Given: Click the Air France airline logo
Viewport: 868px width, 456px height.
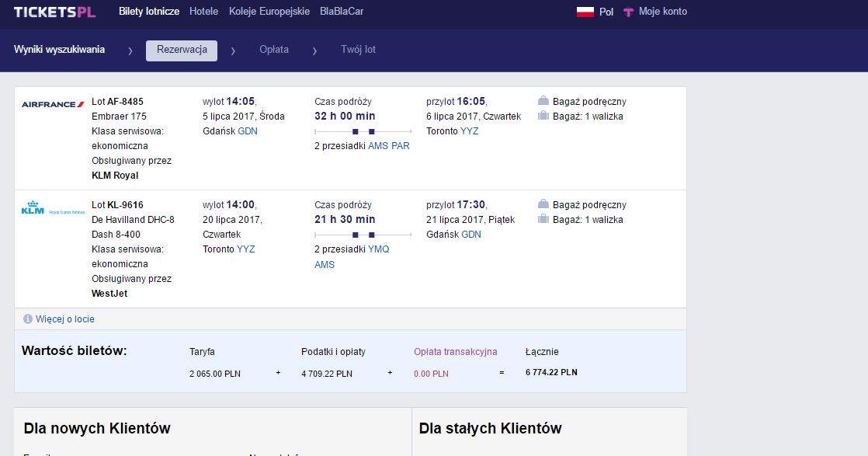Looking at the screenshot, I should 53,104.
